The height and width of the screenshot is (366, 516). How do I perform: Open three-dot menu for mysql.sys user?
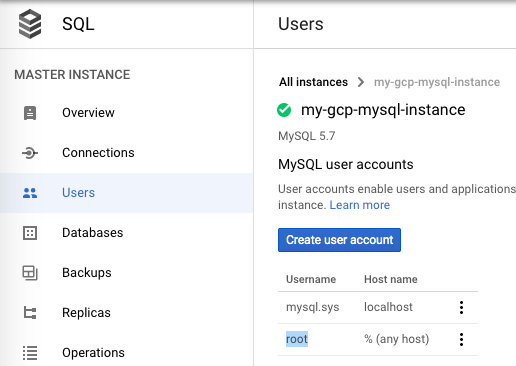tap(461, 307)
